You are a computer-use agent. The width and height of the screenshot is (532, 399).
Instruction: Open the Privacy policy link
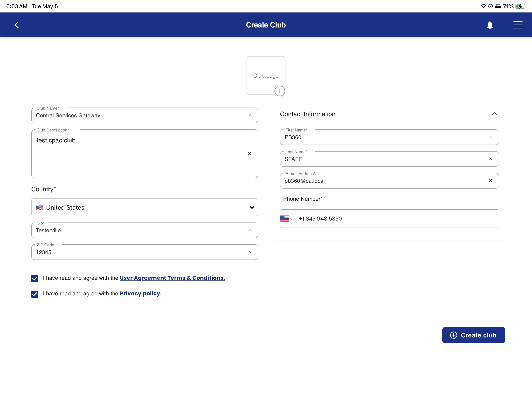pyautogui.click(x=141, y=294)
